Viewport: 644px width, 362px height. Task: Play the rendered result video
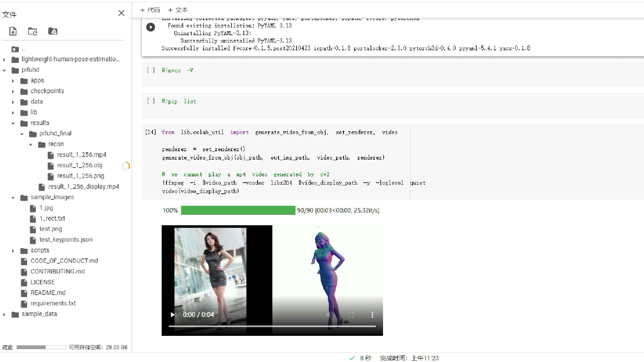[172, 315]
